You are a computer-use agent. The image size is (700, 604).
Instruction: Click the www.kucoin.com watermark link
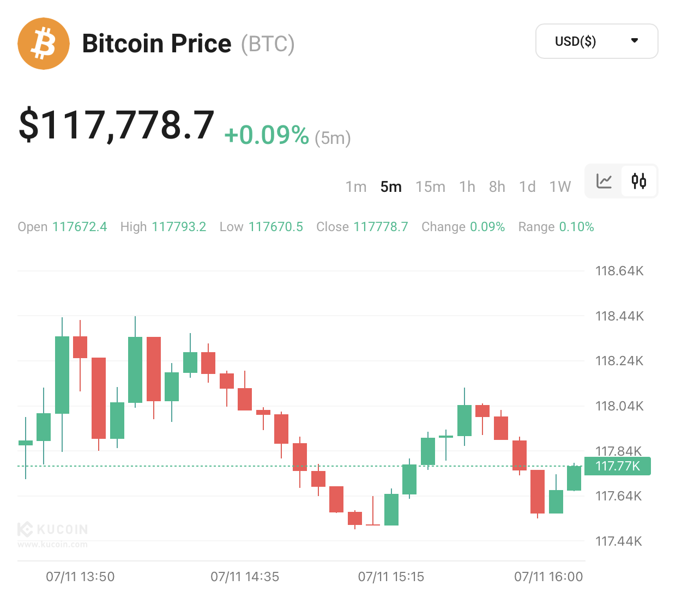tap(52, 544)
